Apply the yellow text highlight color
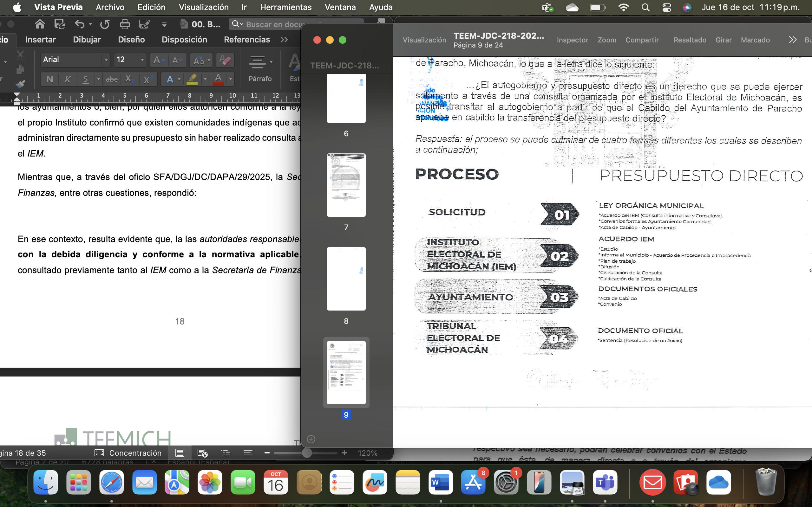This screenshot has height=507, width=812. coord(192,79)
